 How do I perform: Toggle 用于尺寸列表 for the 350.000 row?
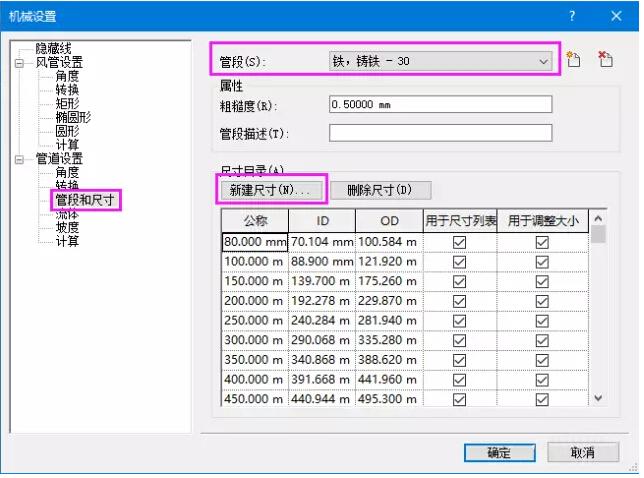click(459, 358)
